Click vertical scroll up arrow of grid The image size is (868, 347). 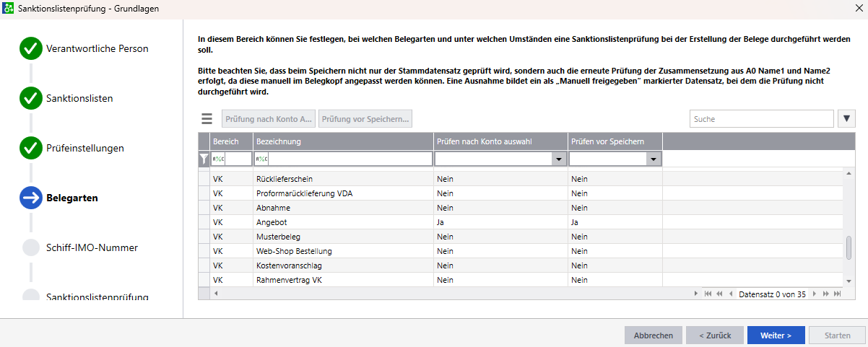coord(849,172)
